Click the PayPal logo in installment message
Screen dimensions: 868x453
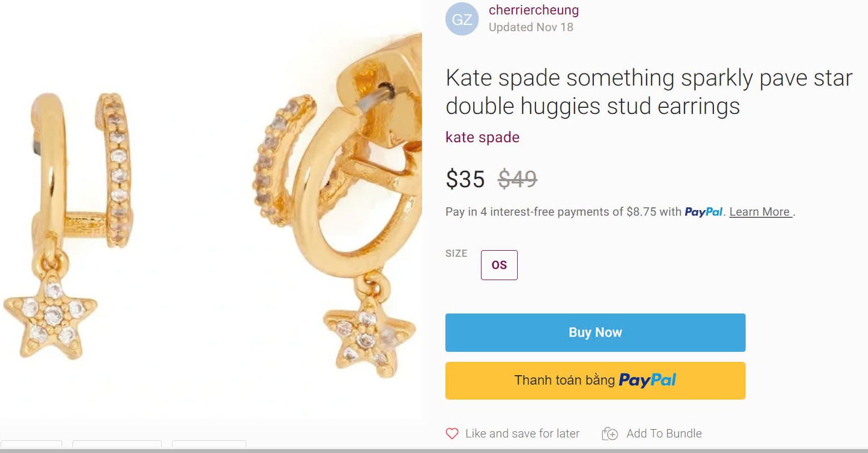click(x=703, y=212)
